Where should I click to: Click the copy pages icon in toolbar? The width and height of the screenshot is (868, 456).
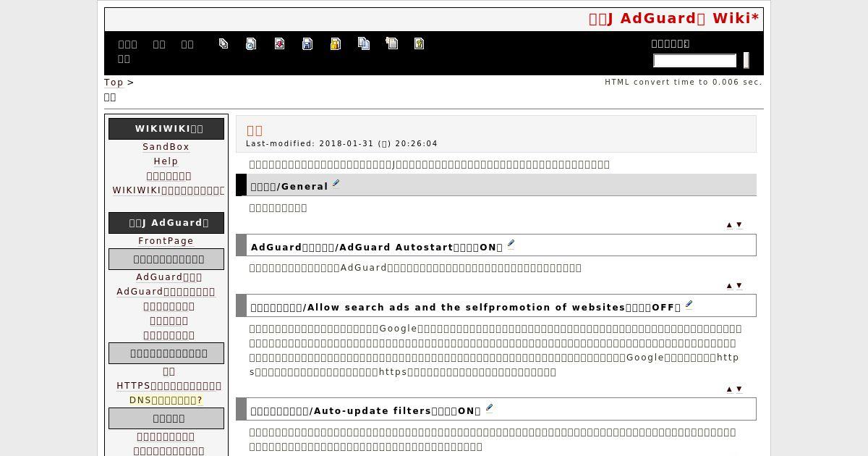click(364, 43)
